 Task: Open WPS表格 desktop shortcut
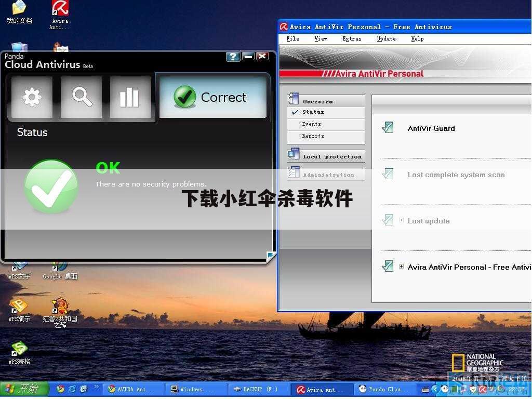click(19, 353)
